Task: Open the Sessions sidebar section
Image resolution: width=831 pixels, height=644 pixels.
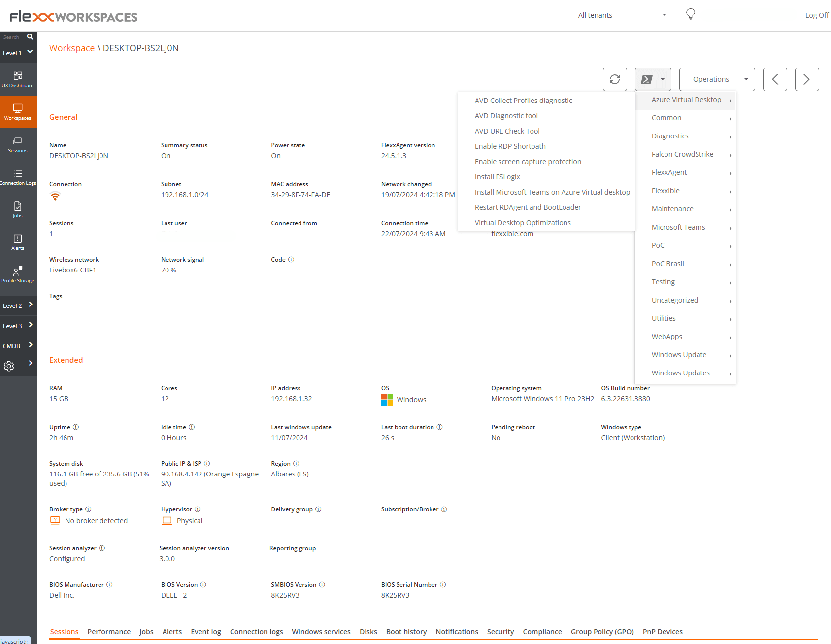Action: pyautogui.click(x=18, y=144)
